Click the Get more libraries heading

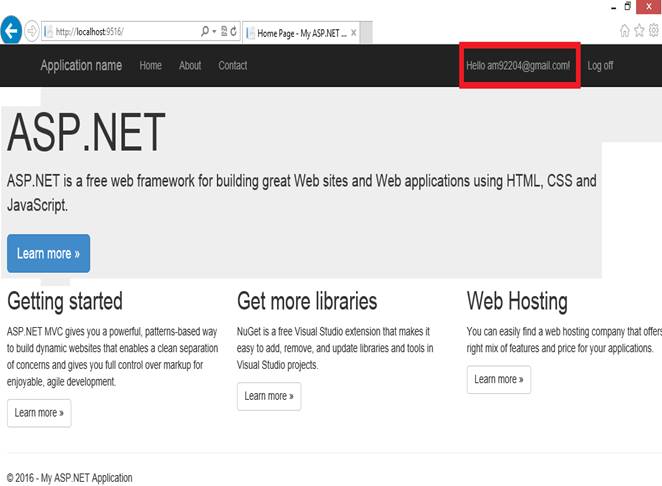click(307, 301)
